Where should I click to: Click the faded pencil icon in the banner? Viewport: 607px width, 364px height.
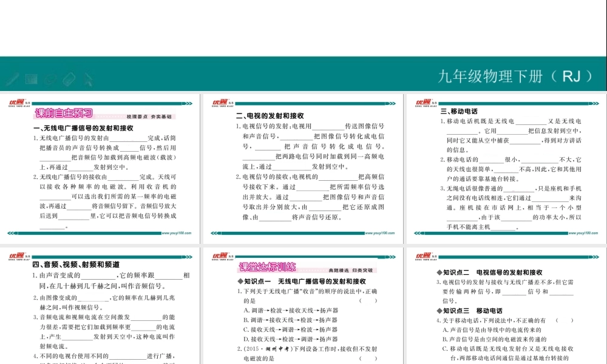click(12, 79)
